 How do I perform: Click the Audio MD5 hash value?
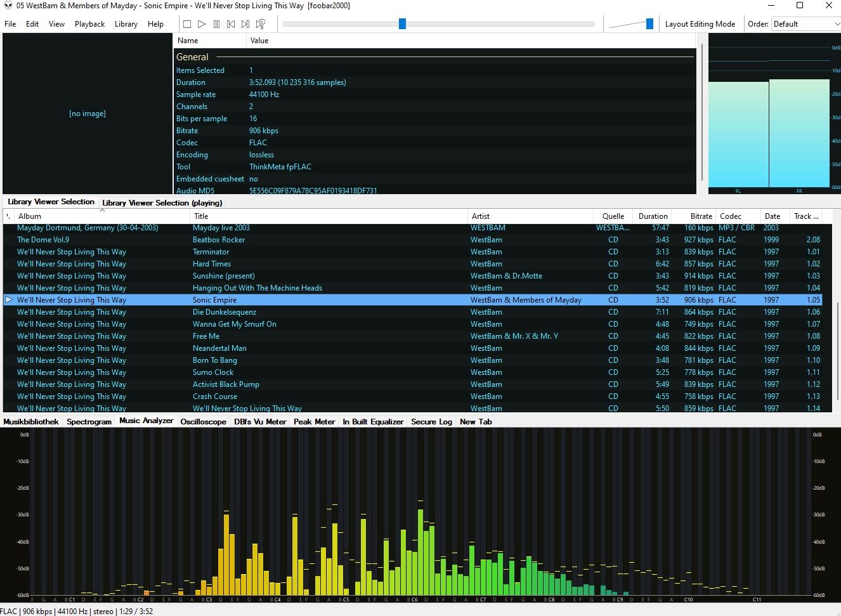[313, 190]
